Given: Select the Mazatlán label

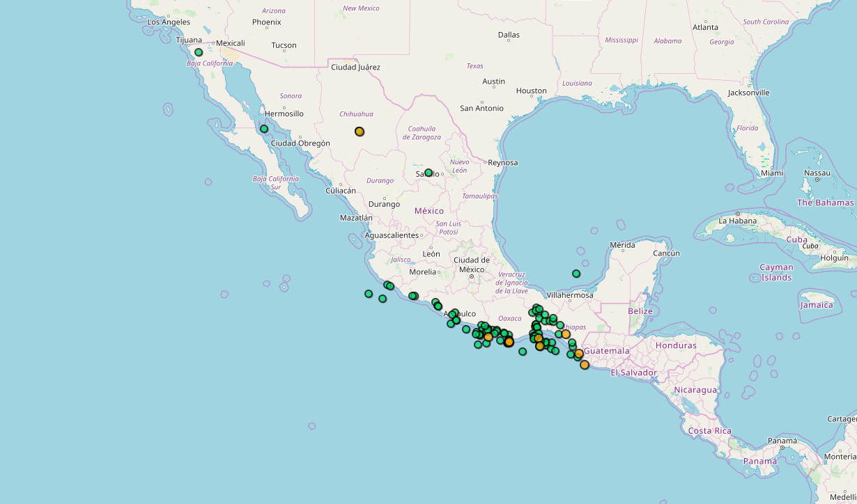Looking at the screenshot, I should pyautogui.click(x=355, y=218).
